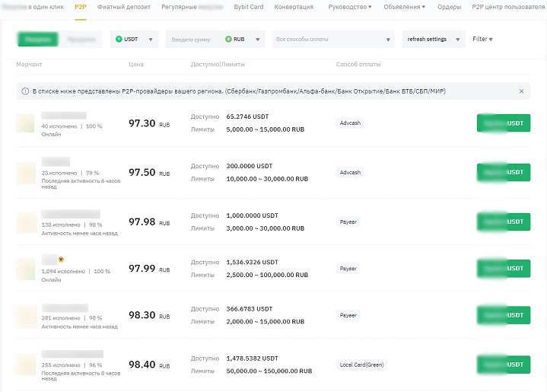Open Фиатный депозит tab
Image resolution: width=547 pixels, height=392 pixels.
tap(124, 7)
